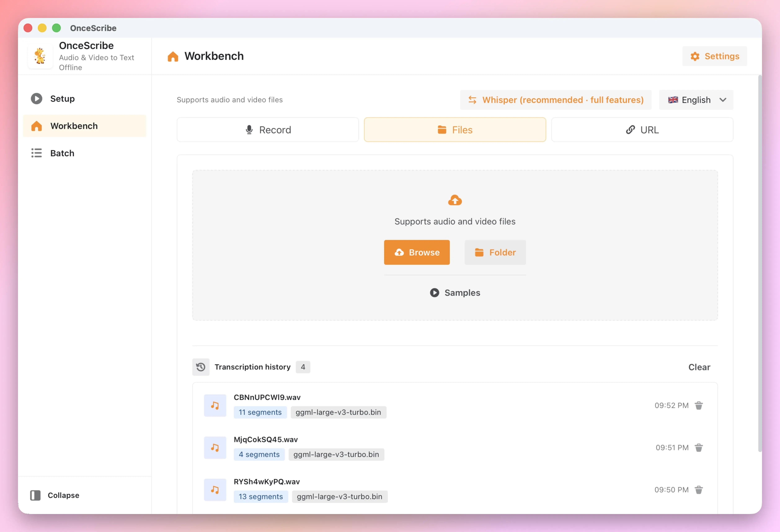This screenshot has width=780, height=532.
Task: Click the Samples play icon
Action: pos(435,293)
